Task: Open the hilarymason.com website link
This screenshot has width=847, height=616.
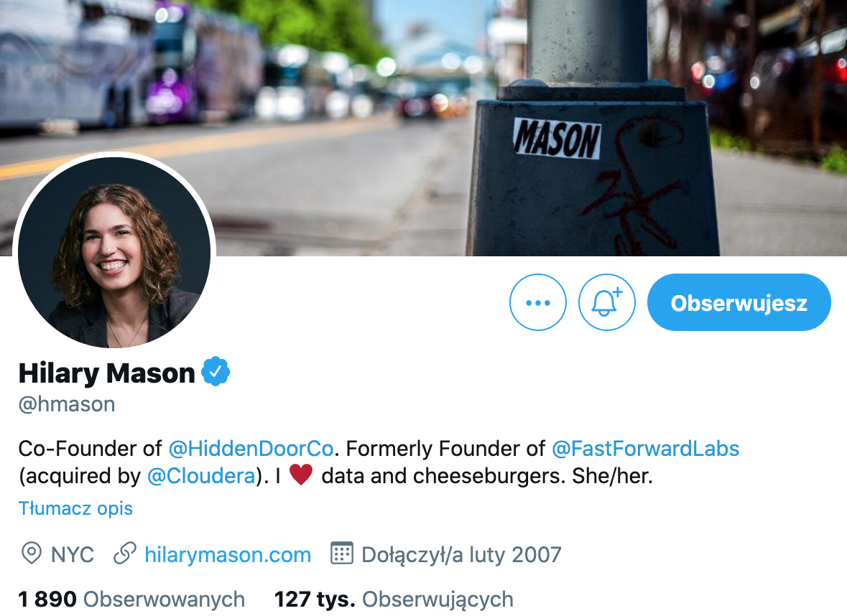Action: click(228, 555)
